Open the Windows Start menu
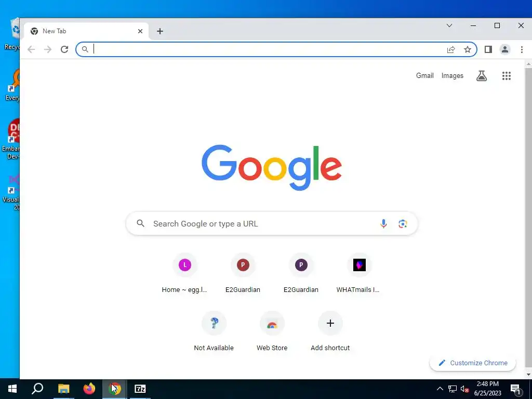532x399 pixels. click(x=12, y=389)
